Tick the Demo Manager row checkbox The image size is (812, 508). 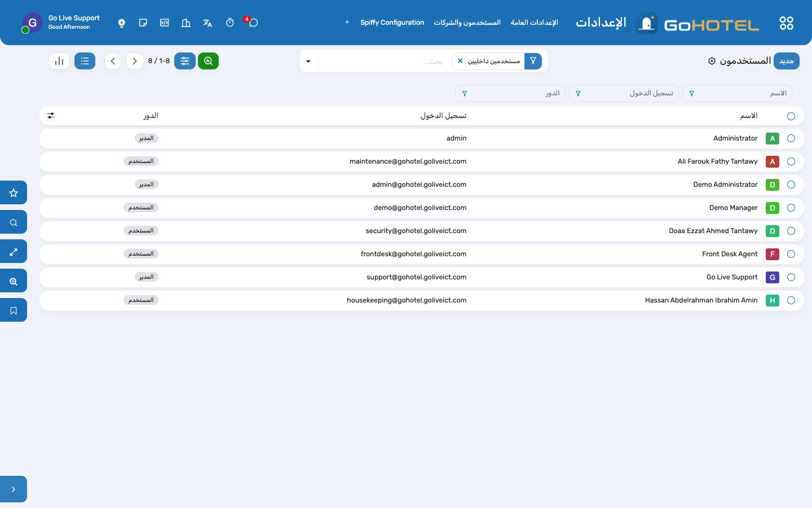click(x=791, y=208)
